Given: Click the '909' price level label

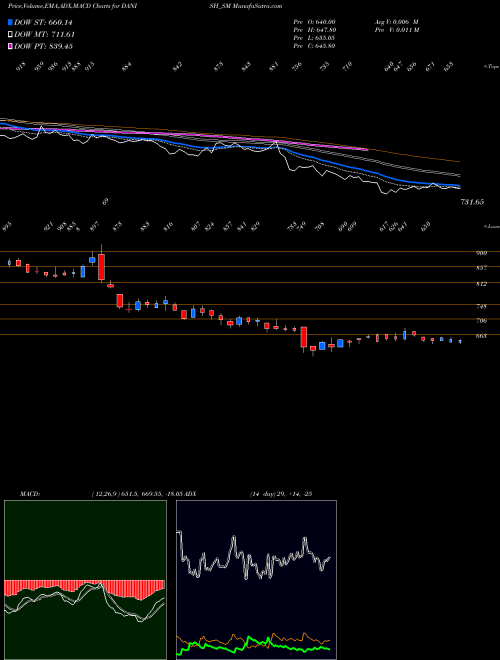Looking at the screenshot, I should (x=481, y=253).
